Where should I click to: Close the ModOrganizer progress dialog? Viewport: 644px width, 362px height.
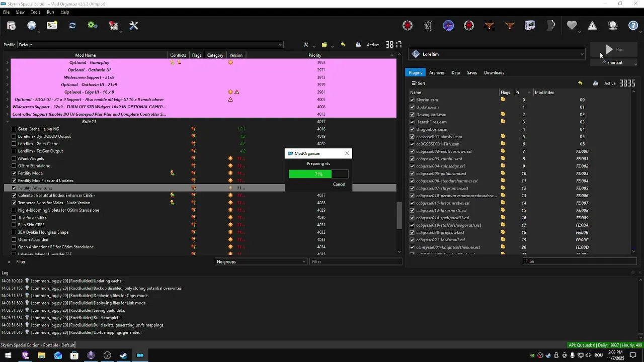coord(347,153)
